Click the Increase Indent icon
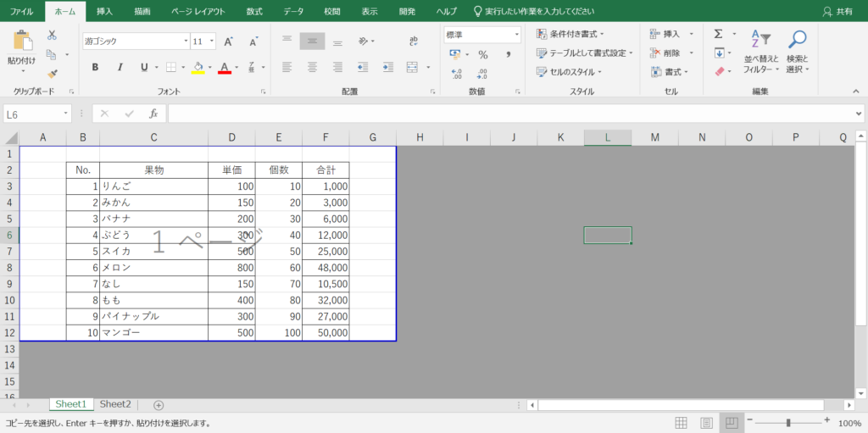Viewport: 868px width, 433px height. [x=388, y=67]
